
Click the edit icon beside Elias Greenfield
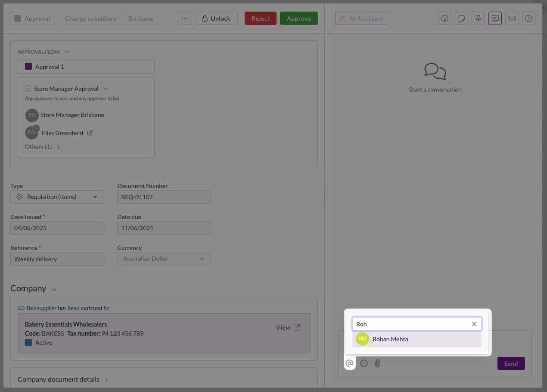pos(90,133)
